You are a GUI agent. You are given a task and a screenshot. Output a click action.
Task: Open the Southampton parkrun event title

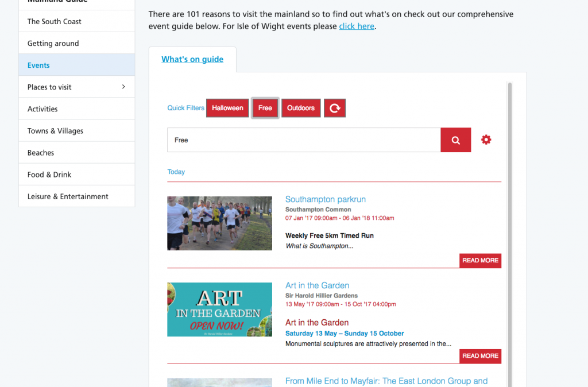point(325,199)
